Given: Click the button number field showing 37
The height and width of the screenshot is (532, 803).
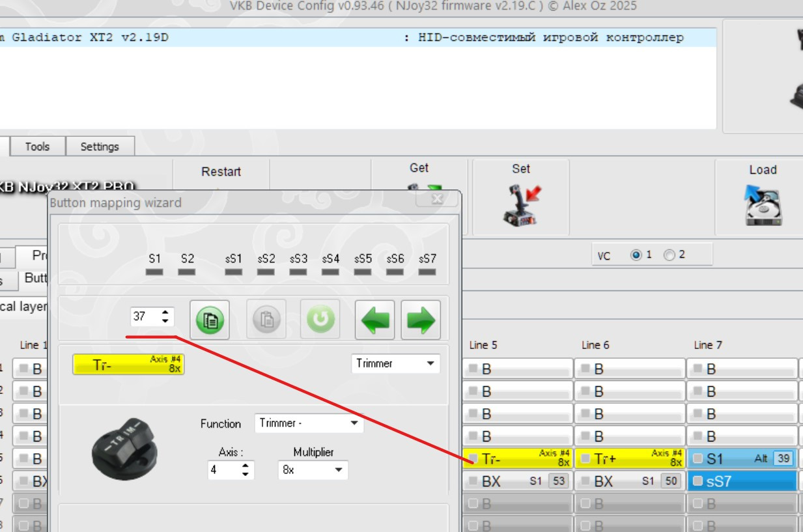Looking at the screenshot, I should pos(145,316).
